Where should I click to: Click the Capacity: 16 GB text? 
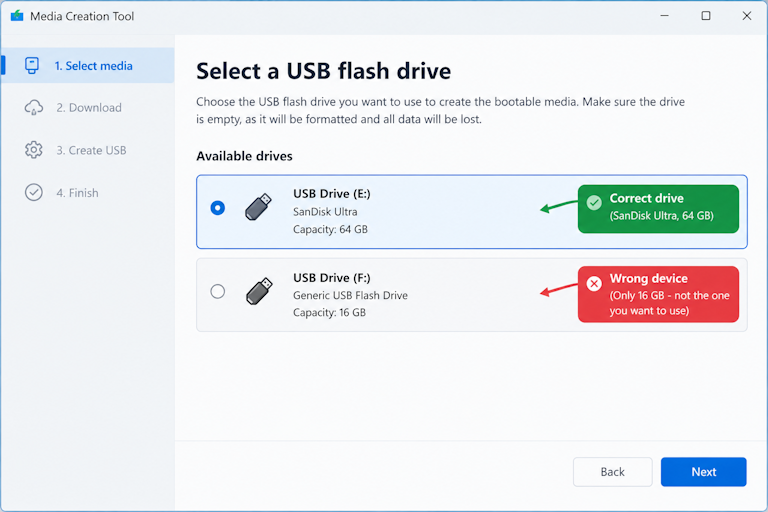329,313
